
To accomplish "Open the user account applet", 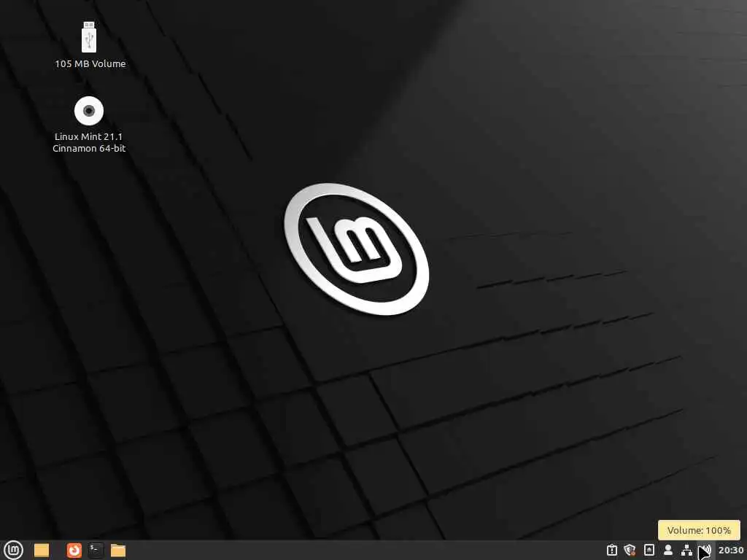I will pyautogui.click(x=668, y=550).
